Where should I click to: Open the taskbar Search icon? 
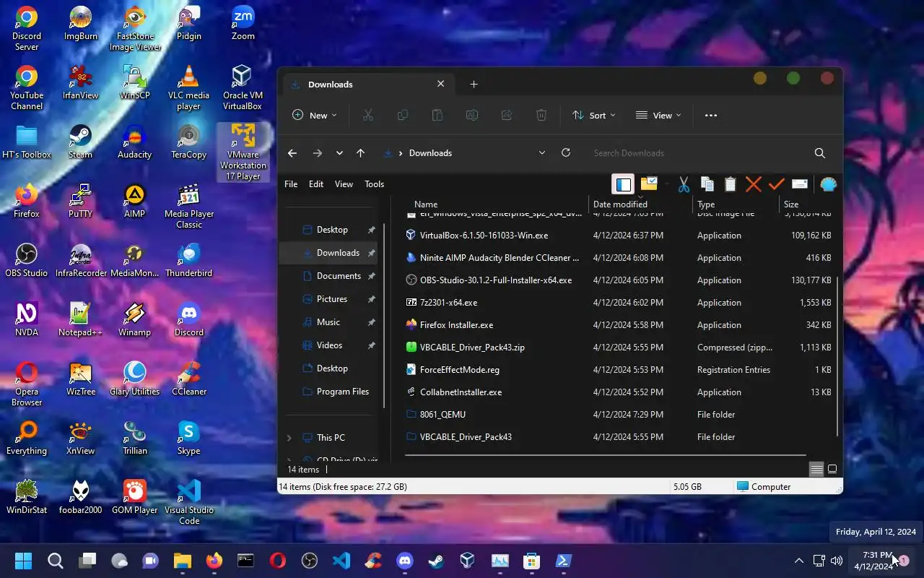tap(55, 561)
